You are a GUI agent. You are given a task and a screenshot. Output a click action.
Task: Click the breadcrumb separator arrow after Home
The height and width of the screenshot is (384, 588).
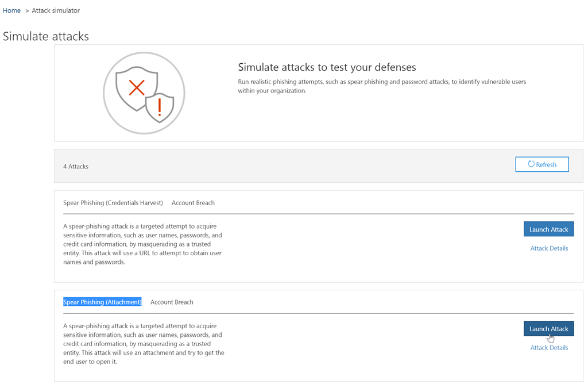point(27,10)
